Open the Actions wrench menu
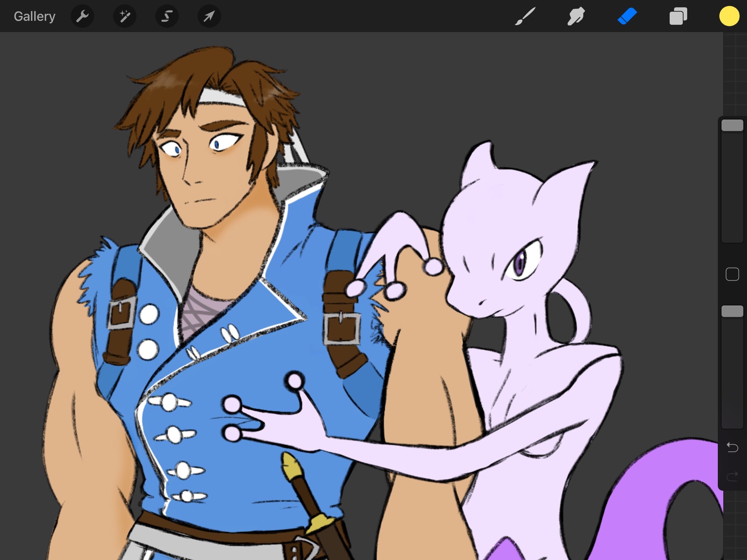 (x=82, y=16)
